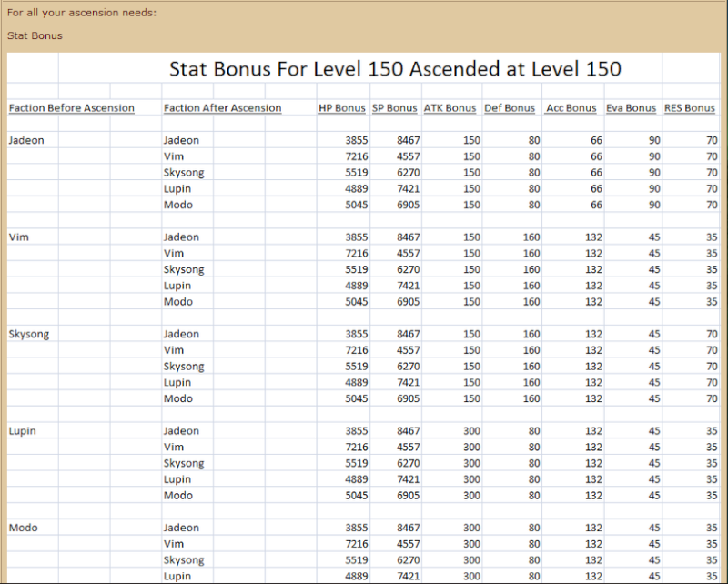Click SP value 7421 in Modo-to-Lupin row
Screen dimensions: 728x584
(408, 576)
